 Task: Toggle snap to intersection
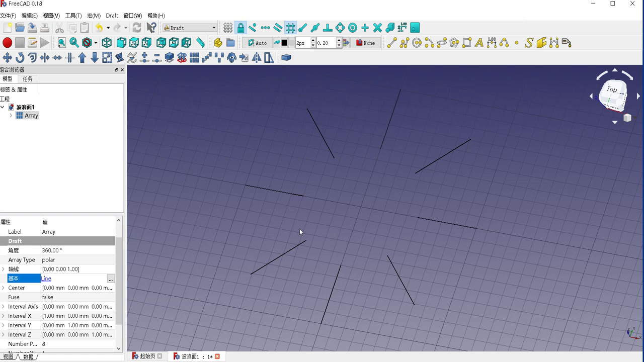click(377, 28)
